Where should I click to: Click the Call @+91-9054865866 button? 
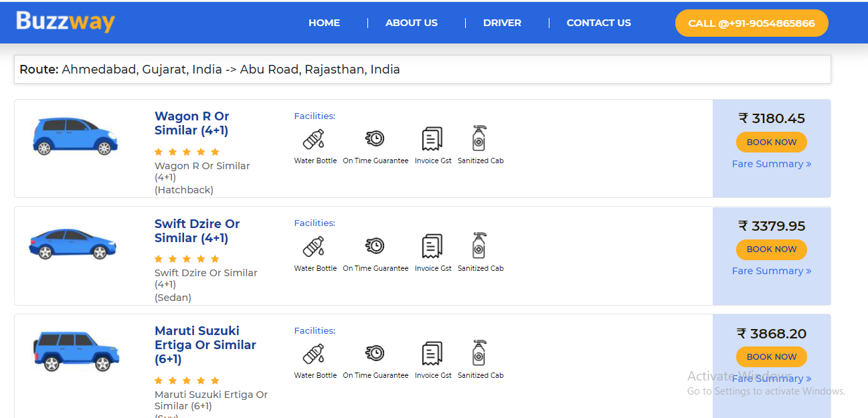[x=752, y=23]
